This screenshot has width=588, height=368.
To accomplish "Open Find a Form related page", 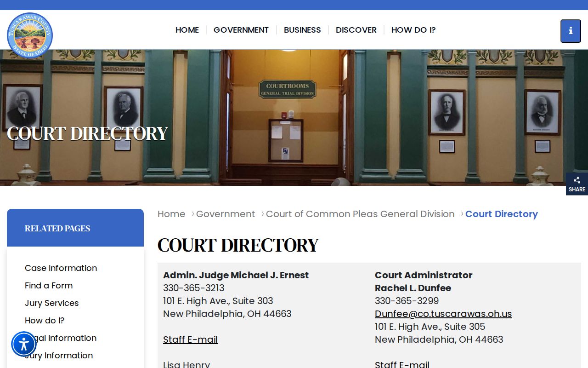I will [49, 286].
